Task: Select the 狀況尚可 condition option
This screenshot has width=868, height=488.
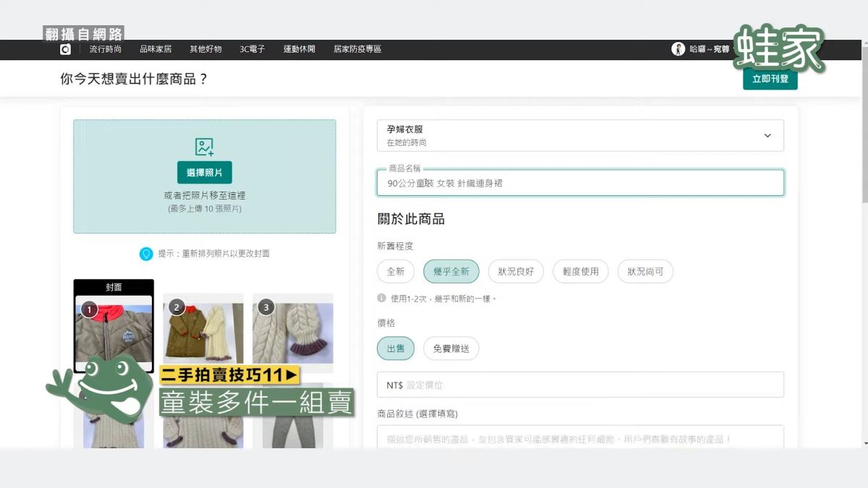Action: pos(645,272)
